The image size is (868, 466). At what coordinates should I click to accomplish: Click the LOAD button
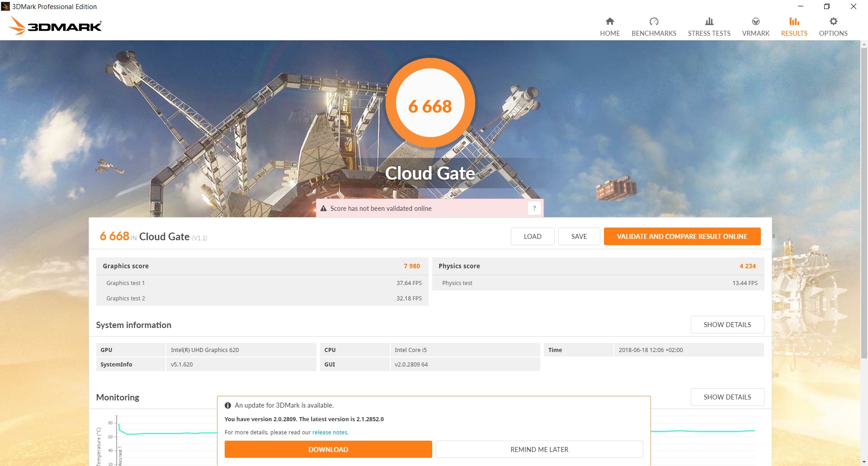(533, 236)
